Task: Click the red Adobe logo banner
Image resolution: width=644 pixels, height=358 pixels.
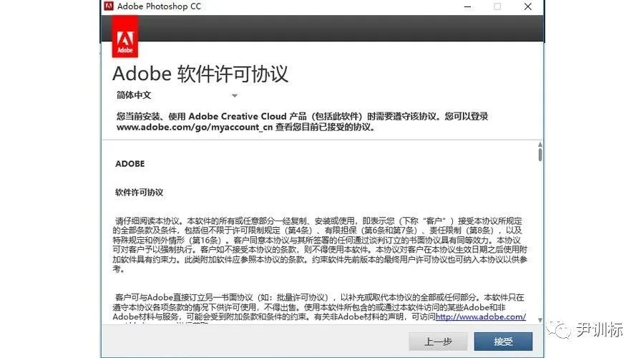Action: [126, 37]
